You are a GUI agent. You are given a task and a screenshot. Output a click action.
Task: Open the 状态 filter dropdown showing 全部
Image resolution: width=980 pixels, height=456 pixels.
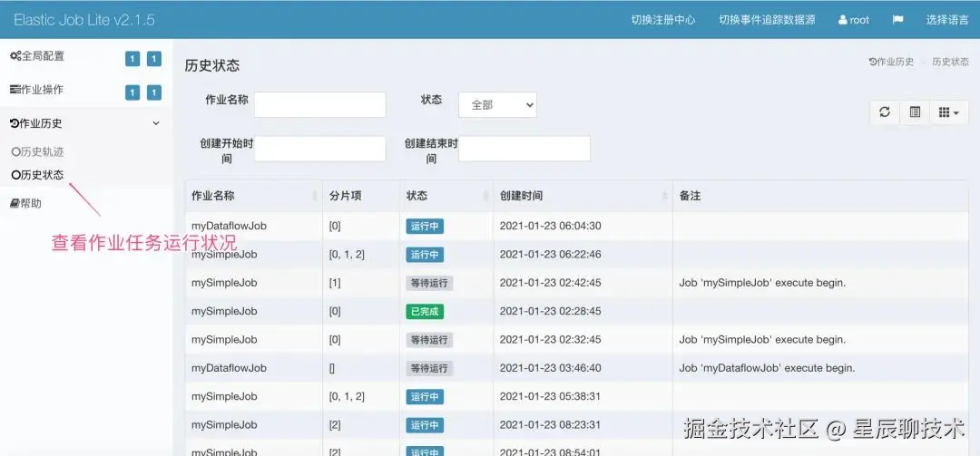pos(497,105)
